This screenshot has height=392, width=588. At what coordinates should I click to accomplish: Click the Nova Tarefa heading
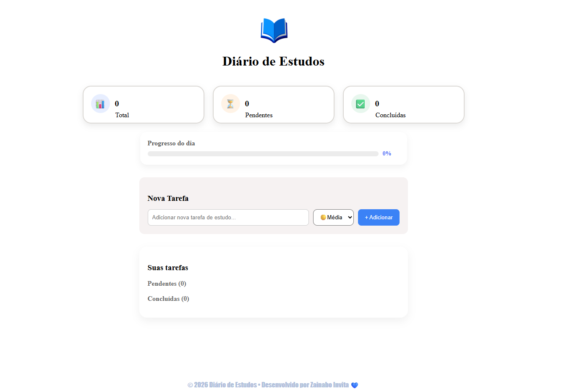point(168,198)
